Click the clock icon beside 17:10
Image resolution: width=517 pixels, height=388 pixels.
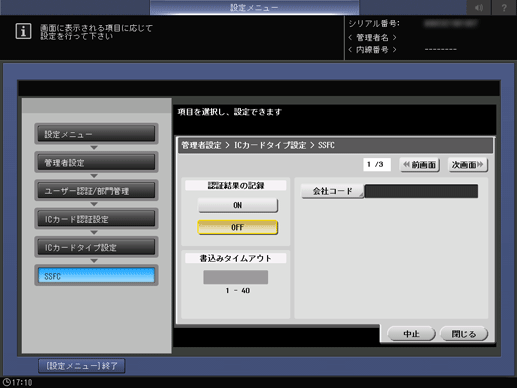coord(6,382)
